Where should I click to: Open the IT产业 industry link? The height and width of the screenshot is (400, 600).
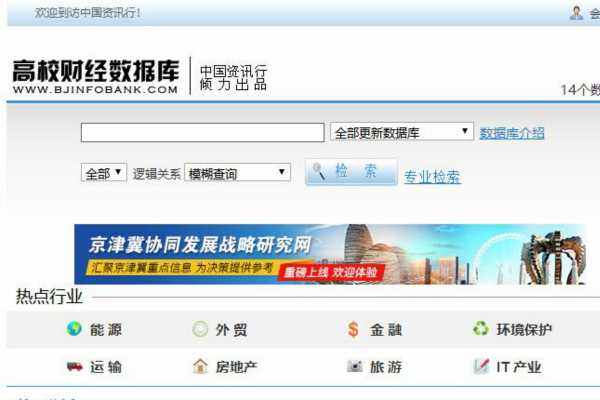519,367
